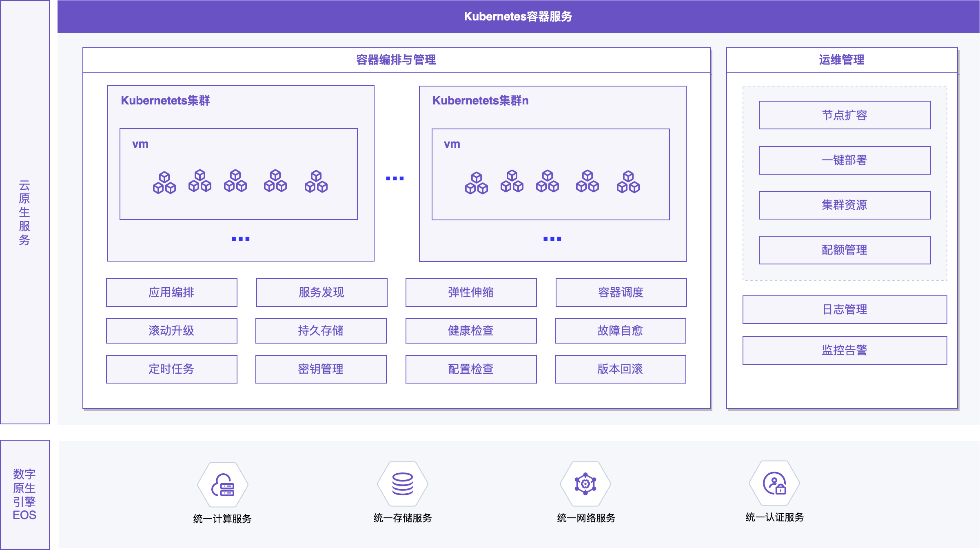The image size is (980, 550).
Task: Click the vm label in Kubernetets集群
Action: [x=140, y=144]
